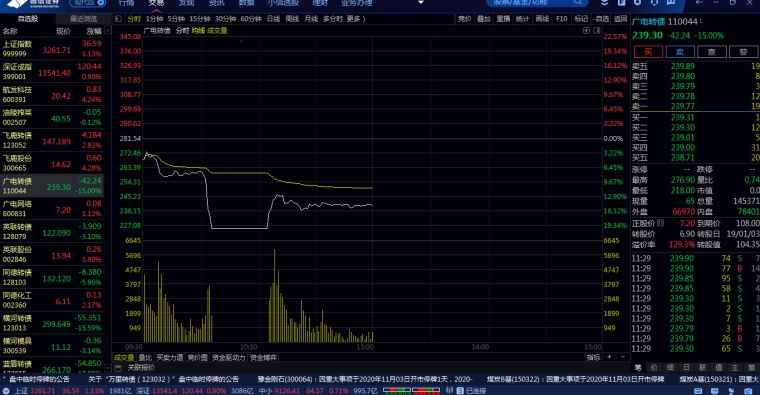Click the small panel icon left of 分时

118,19
